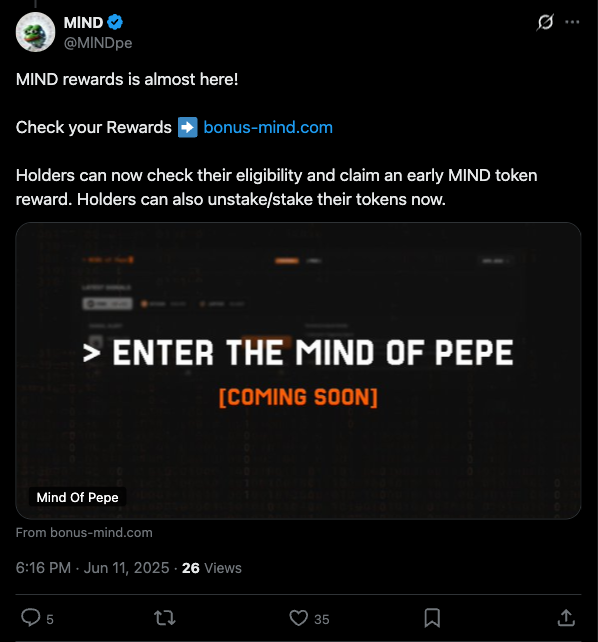The image size is (598, 642).
Task: Click the @MINDpe handle
Action: pos(98,43)
